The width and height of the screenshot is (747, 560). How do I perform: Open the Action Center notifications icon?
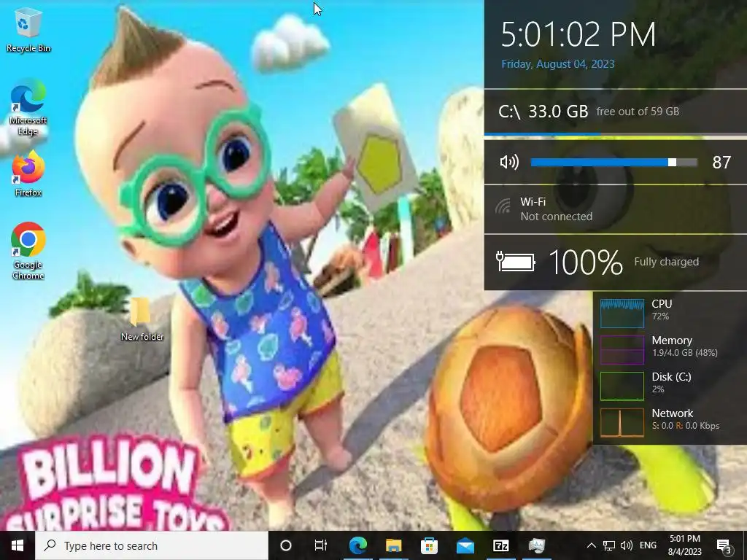724,546
